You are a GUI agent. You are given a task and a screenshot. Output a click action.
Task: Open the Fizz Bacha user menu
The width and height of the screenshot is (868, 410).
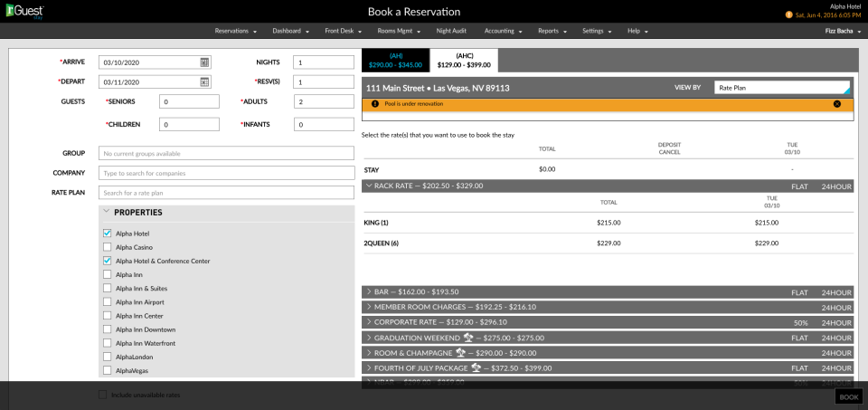pos(843,31)
